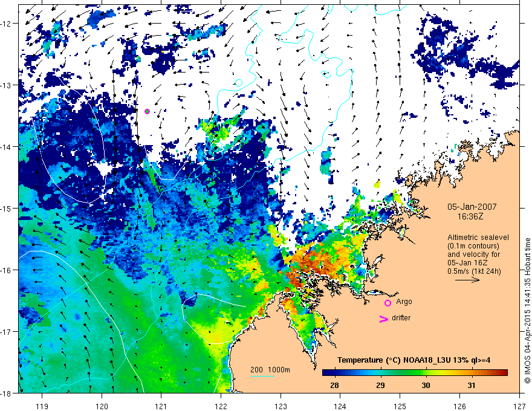This screenshot has width=532, height=411.
Task: Click the latitude label -14
Action: pos(7,147)
